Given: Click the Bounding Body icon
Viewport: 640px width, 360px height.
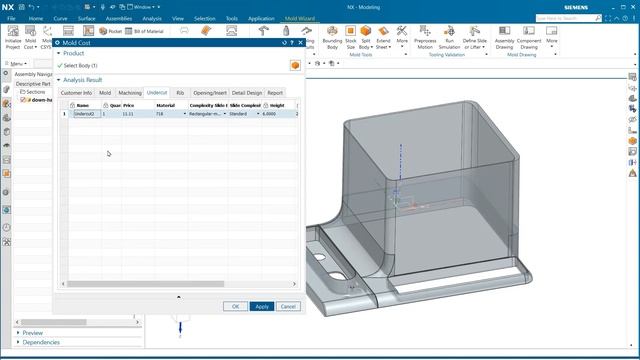Looking at the screenshot, I should (x=332, y=31).
